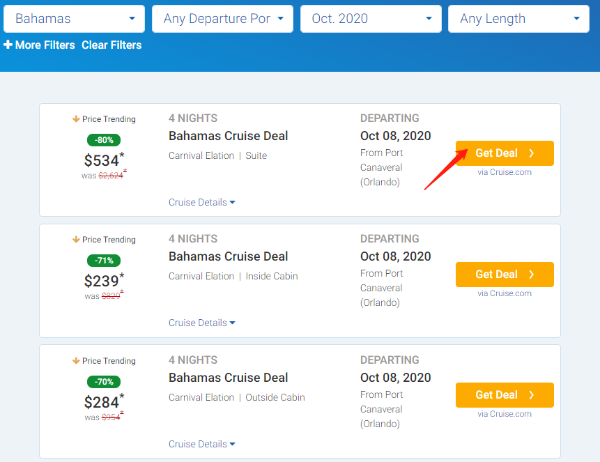Viewport: 600px width, 462px height.
Task: Expand Cruise Details for the Inside Cabin deal
Action: click(x=202, y=323)
